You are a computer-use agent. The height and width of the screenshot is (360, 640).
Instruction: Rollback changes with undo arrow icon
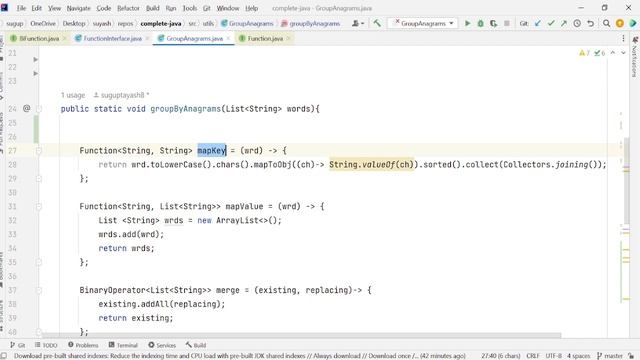[590, 24]
